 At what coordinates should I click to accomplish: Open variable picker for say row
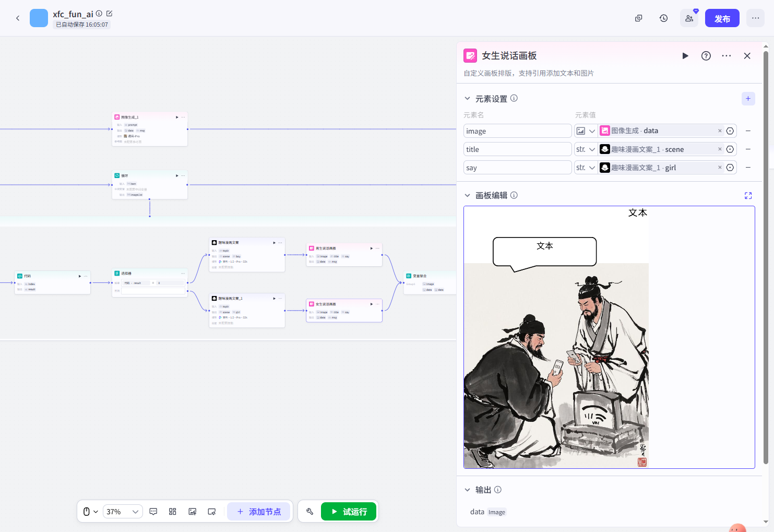[x=730, y=168]
